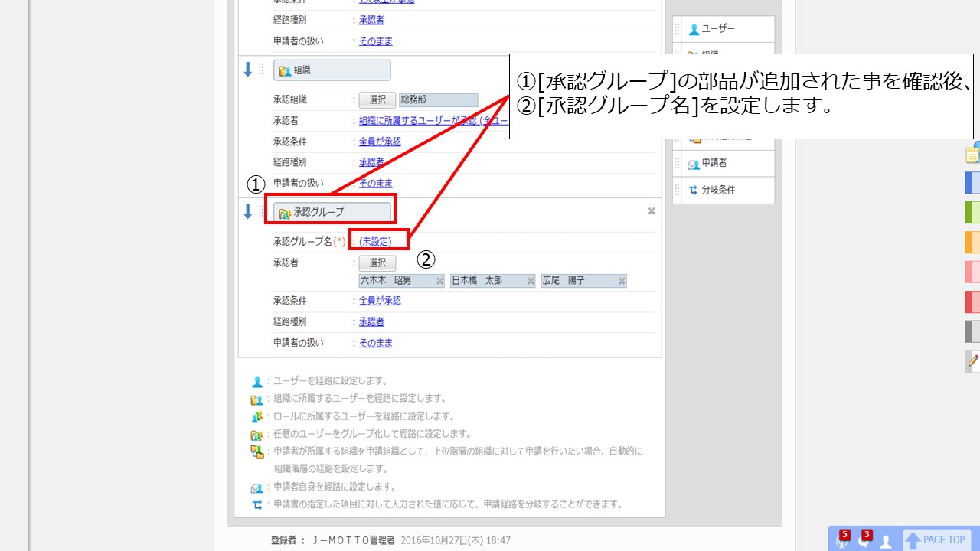
Task: Click the 承認グループ part header box
Action: pos(332,212)
